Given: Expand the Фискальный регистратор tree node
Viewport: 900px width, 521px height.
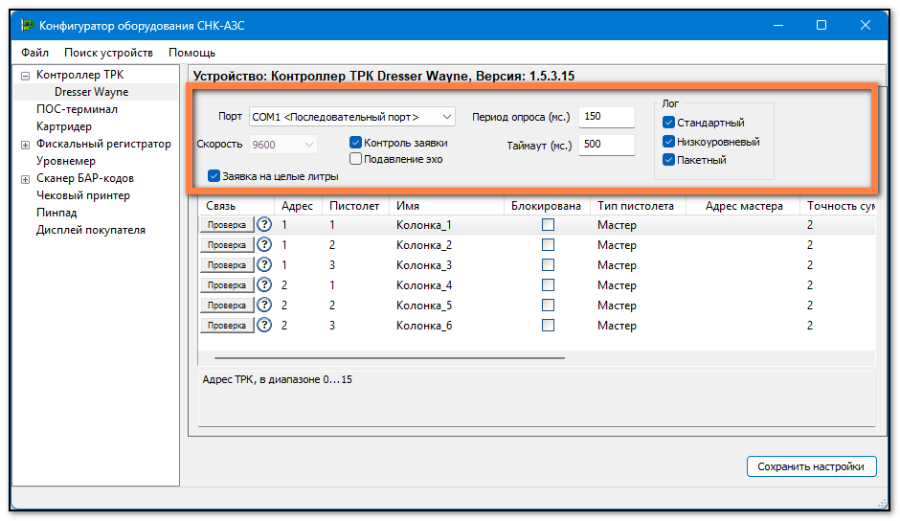Looking at the screenshot, I should 25,144.
